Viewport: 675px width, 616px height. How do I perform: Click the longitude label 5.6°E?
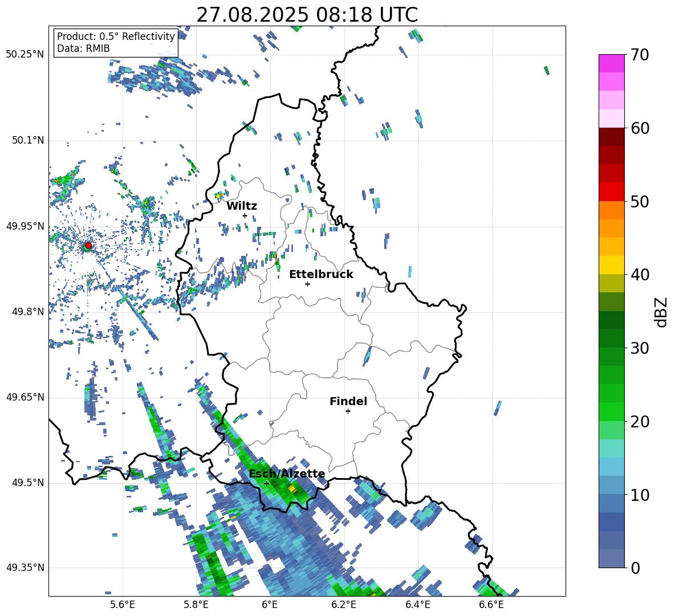click(x=123, y=605)
